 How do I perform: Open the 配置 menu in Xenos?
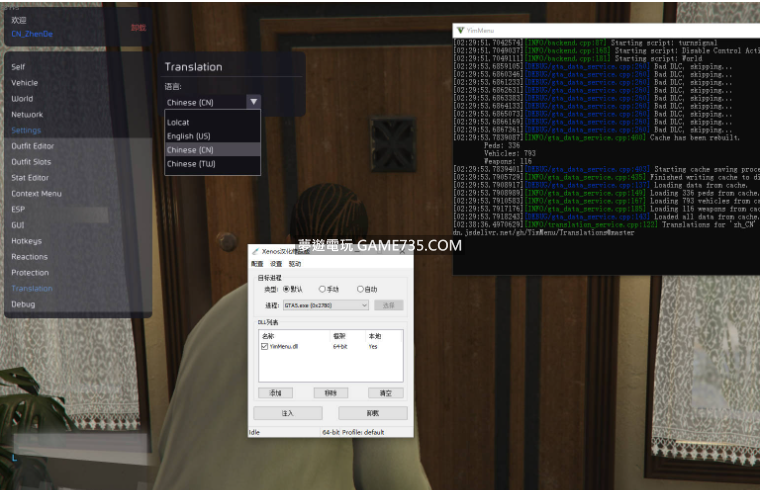point(257,264)
